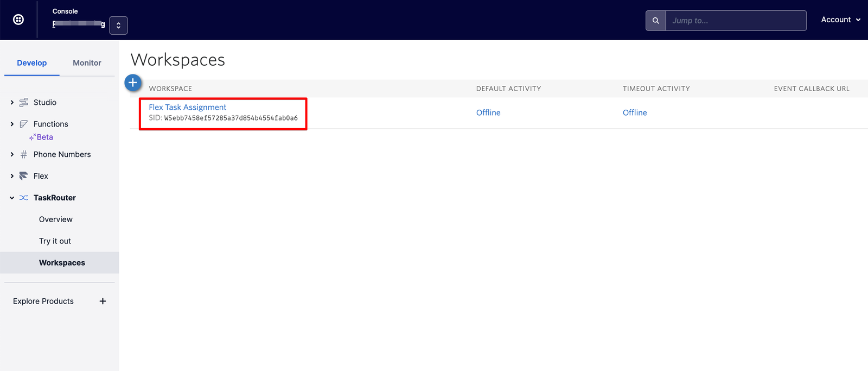This screenshot has width=868, height=371.
Task: Click the Phone Numbers hash icon
Action: pyautogui.click(x=24, y=154)
